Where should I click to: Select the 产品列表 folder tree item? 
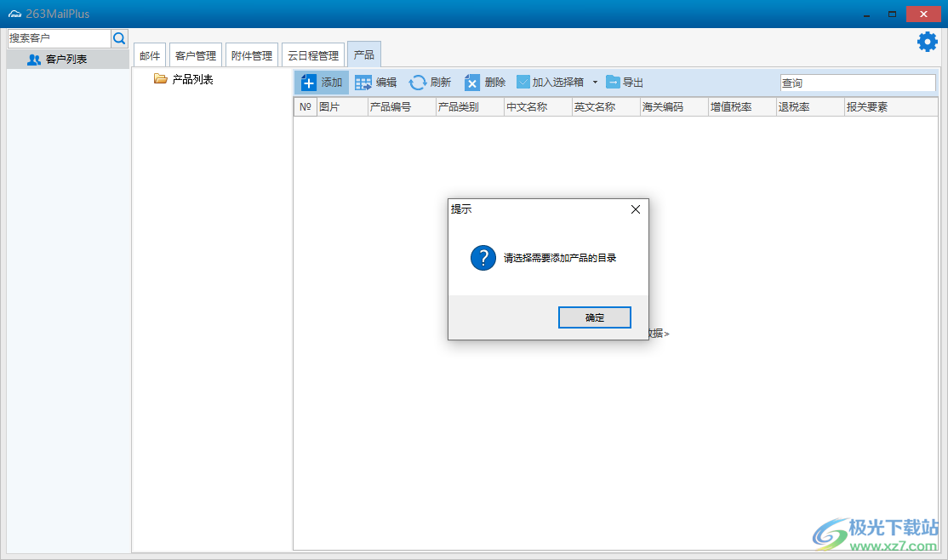click(x=192, y=79)
